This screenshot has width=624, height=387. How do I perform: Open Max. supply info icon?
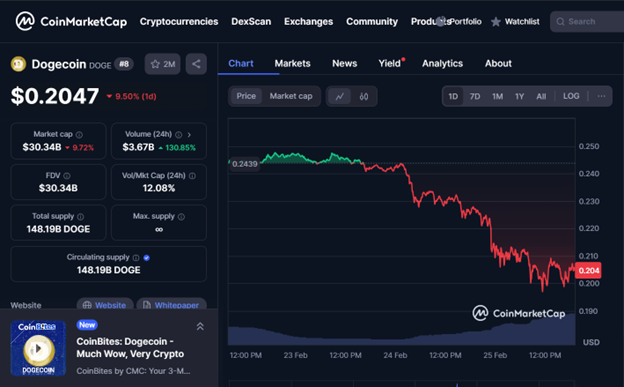pyautogui.click(x=181, y=217)
